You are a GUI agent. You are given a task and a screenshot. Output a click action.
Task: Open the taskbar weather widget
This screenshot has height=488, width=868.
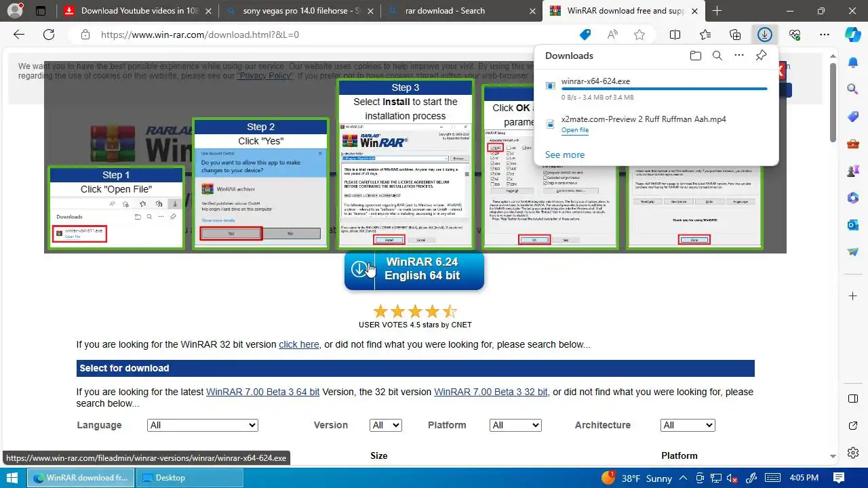tap(637, 478)
